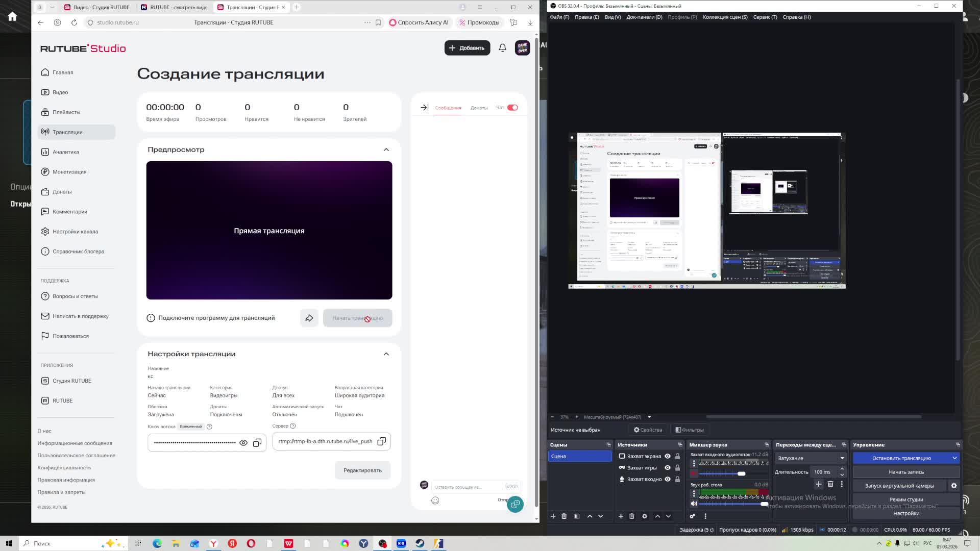Remove selected source with trash icon

click(631, 516)
